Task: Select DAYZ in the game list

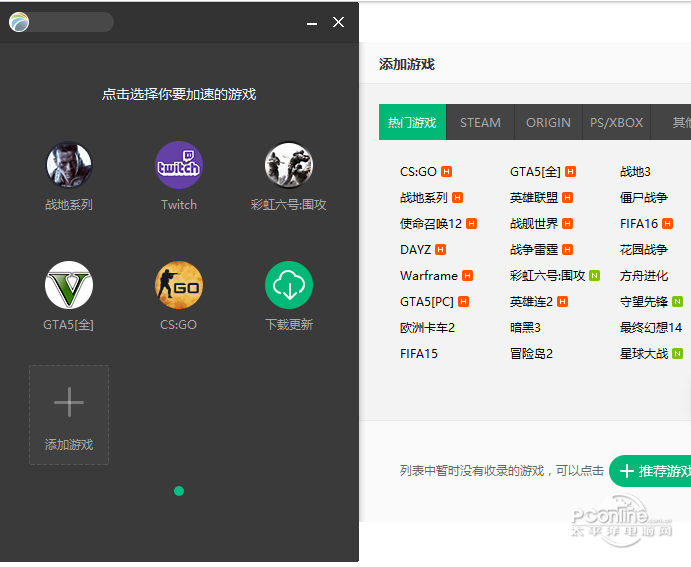Action: pyautogui.click(x=415, y=249)
